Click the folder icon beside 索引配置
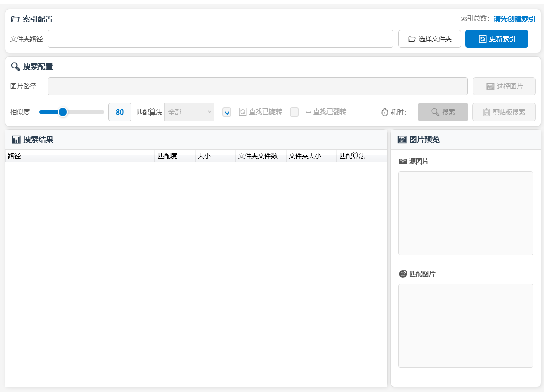Image resolution: width=544 pixels, height=392 pixels. pyautogui.click(x=15, y=19)
